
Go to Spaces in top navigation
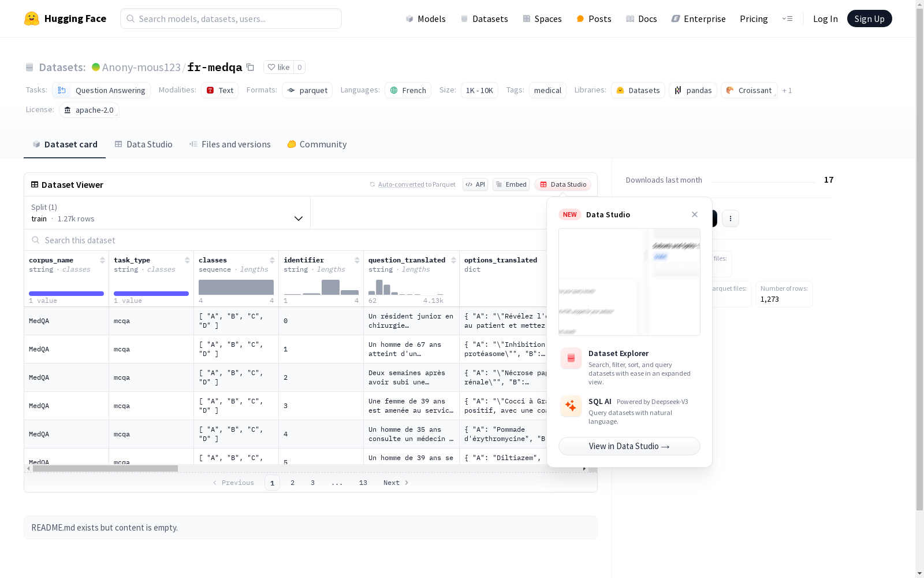click(x=542, y=18)
